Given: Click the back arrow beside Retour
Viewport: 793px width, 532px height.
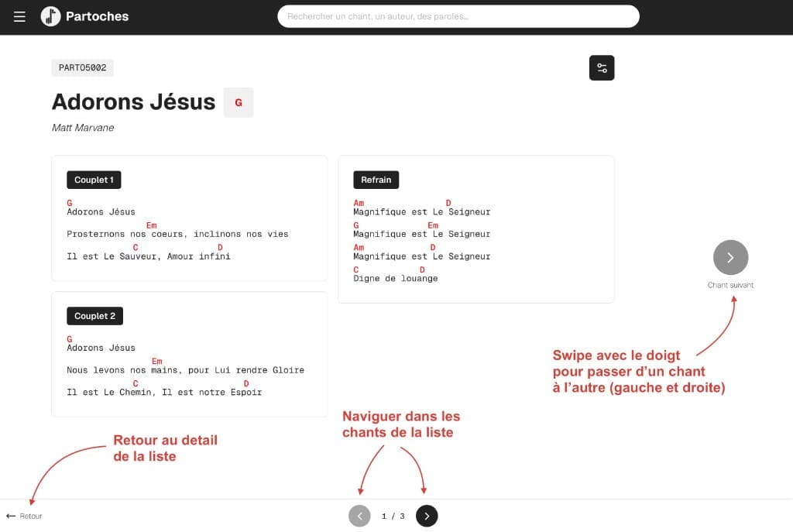Looking at the screenshot, I should 10,516.
